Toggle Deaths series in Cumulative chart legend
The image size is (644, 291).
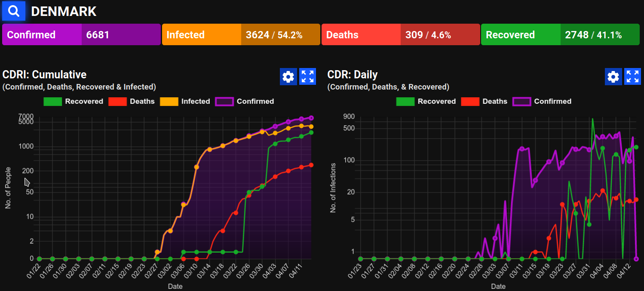click(132, 102)
